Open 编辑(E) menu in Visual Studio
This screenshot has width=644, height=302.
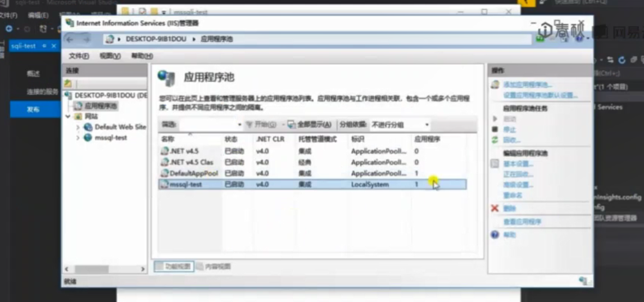[38, 16]
